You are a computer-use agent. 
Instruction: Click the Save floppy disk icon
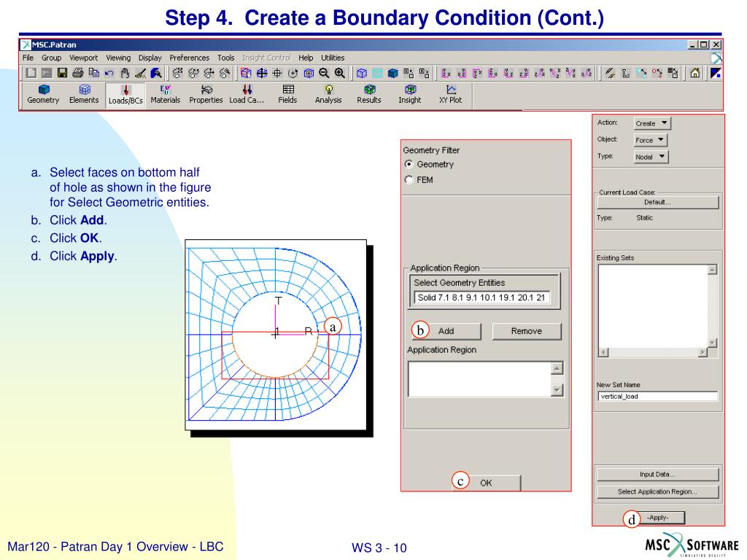click(x=62, y=73)
